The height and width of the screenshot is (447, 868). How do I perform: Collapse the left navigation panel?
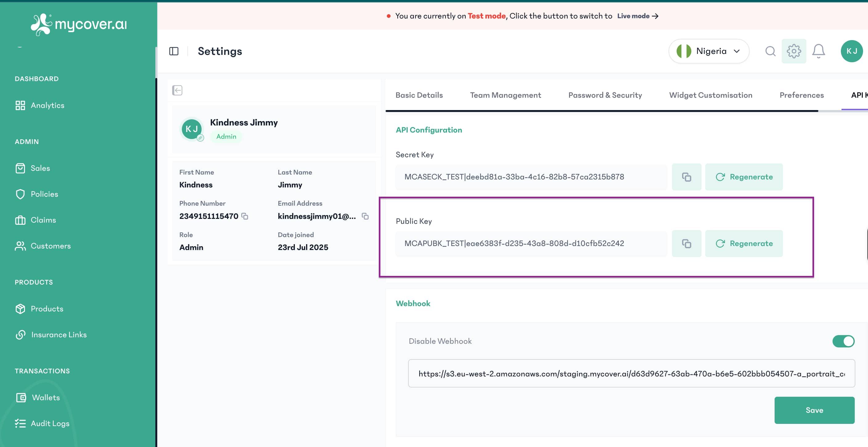coord(174,51)
